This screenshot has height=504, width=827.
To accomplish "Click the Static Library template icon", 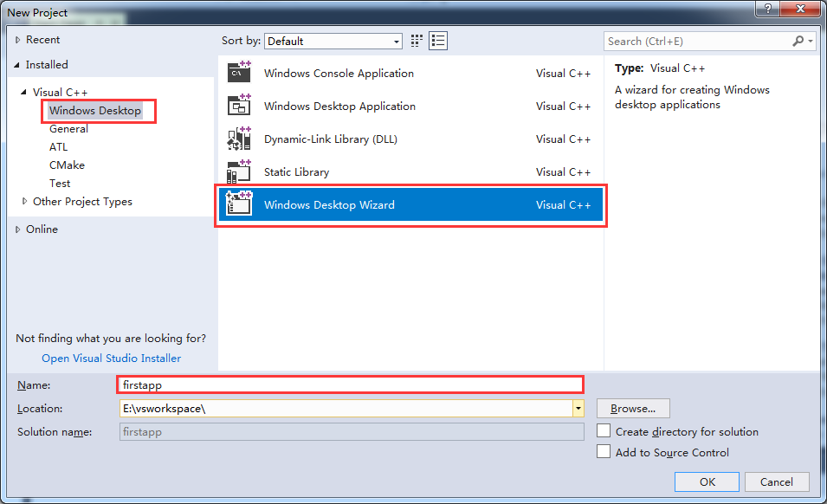I will [x=239, y=171].
